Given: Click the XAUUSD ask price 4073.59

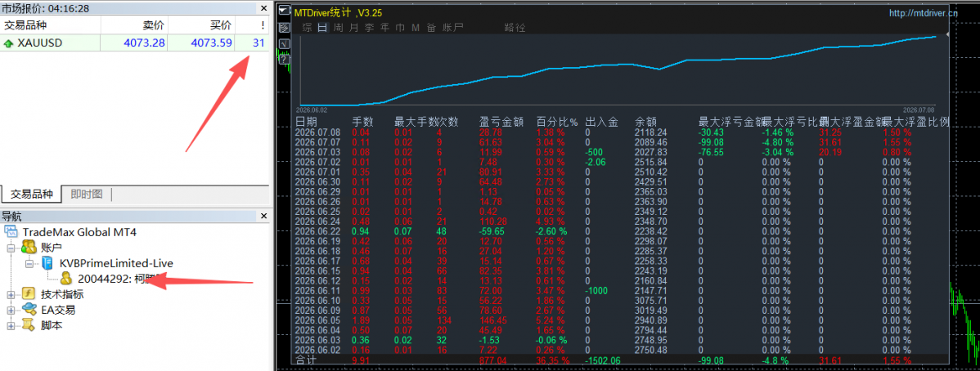Looking at the screenshot, I should click(x=211, y=44).
